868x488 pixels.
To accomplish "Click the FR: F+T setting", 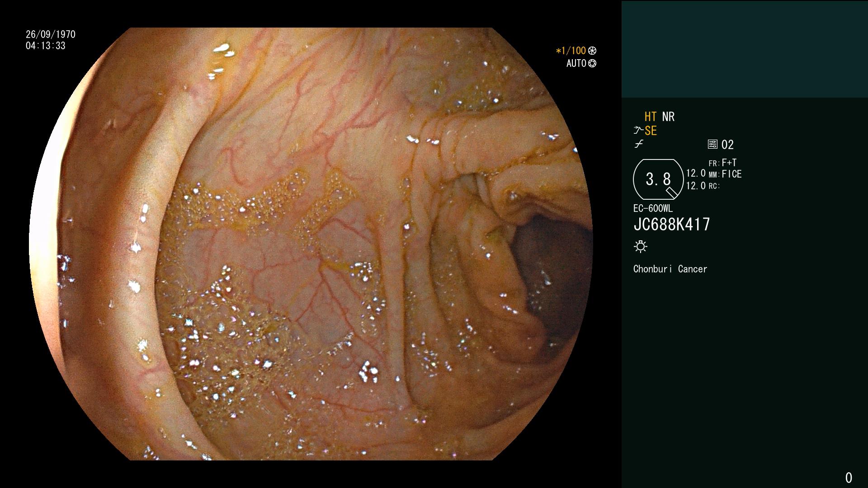I will coord(722,163).
